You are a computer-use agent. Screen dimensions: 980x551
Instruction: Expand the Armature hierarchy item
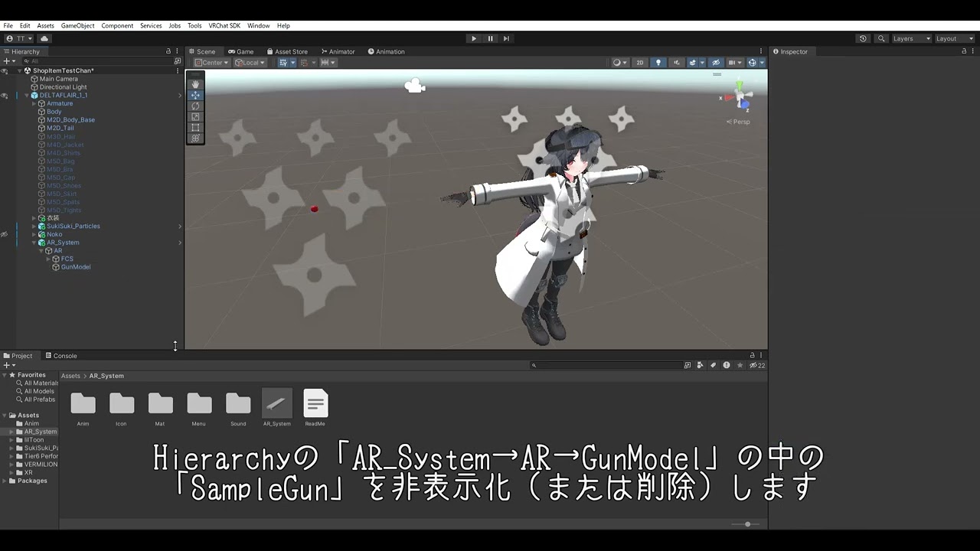coord(34,103)
